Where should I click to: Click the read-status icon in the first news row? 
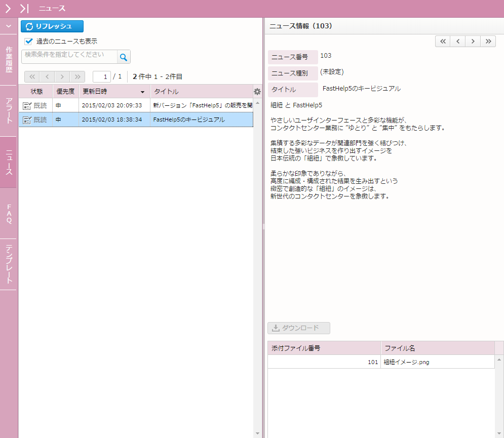pos(27,105)
